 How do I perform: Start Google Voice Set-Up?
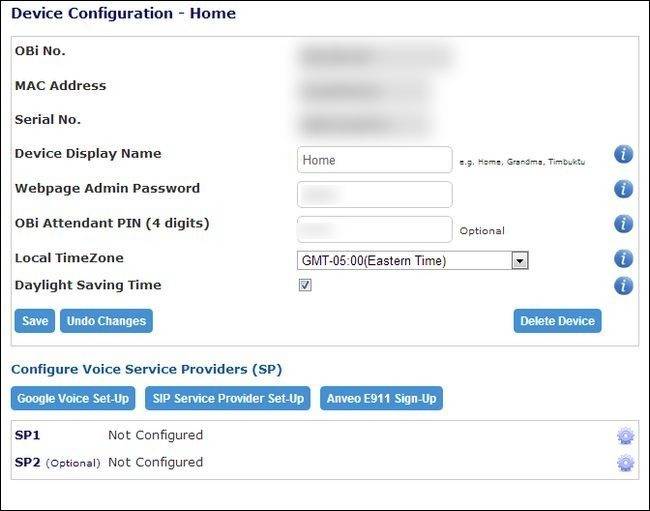73,399
